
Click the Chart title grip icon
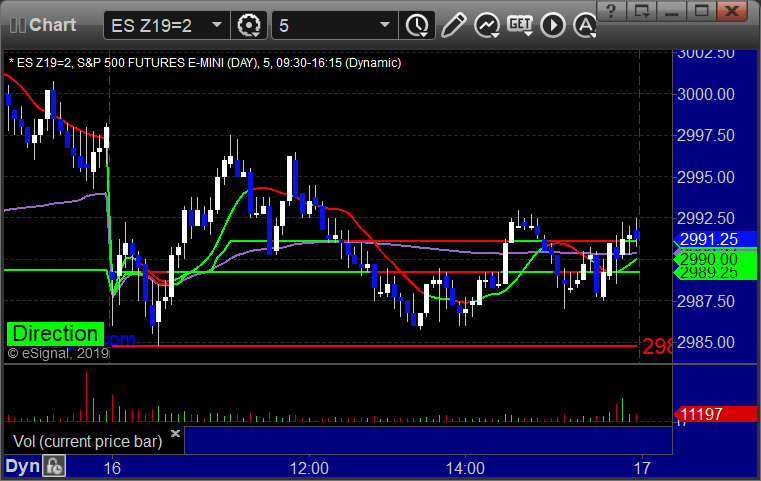pyautogui.click(x=17, y=25)
